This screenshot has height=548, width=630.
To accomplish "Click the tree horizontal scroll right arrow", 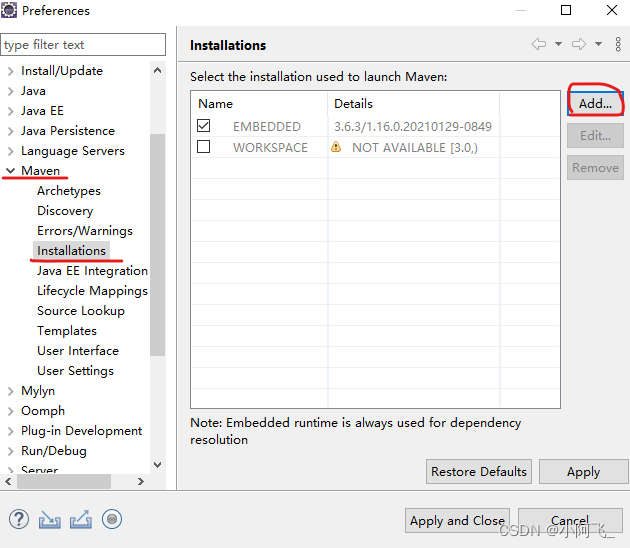I will click(x=141, y=481).
